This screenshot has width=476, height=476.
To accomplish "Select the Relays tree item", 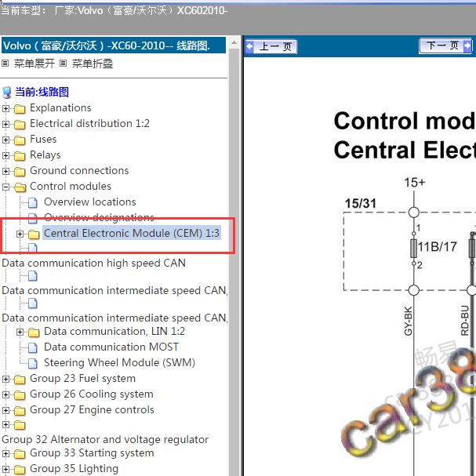I will coord(45,155).
